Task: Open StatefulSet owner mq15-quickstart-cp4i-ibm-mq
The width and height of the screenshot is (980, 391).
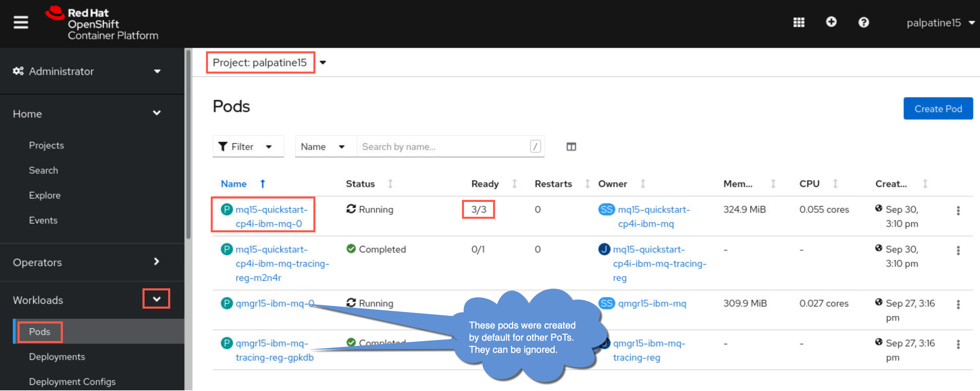Action: click(653, 216)
